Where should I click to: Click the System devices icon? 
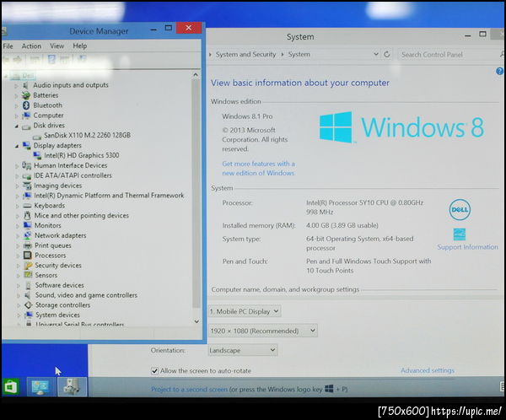tap(29, 315)
